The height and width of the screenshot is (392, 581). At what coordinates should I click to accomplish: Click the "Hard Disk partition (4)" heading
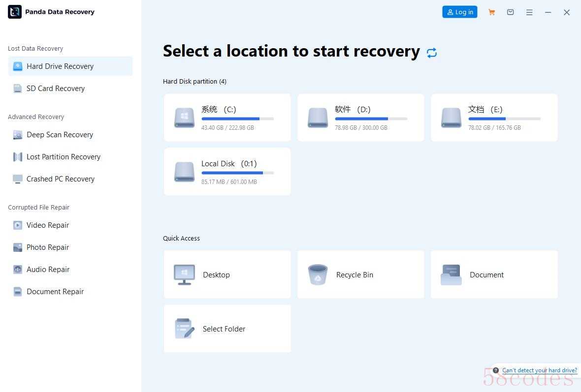pos(194,82)
